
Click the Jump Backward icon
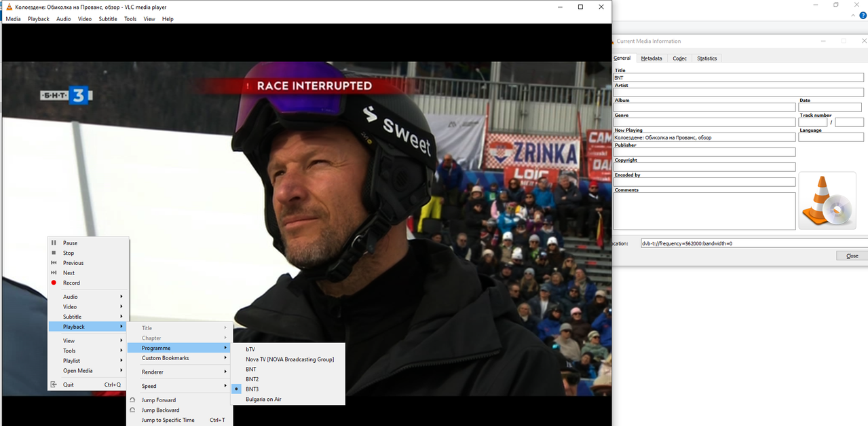click(132, 410)
